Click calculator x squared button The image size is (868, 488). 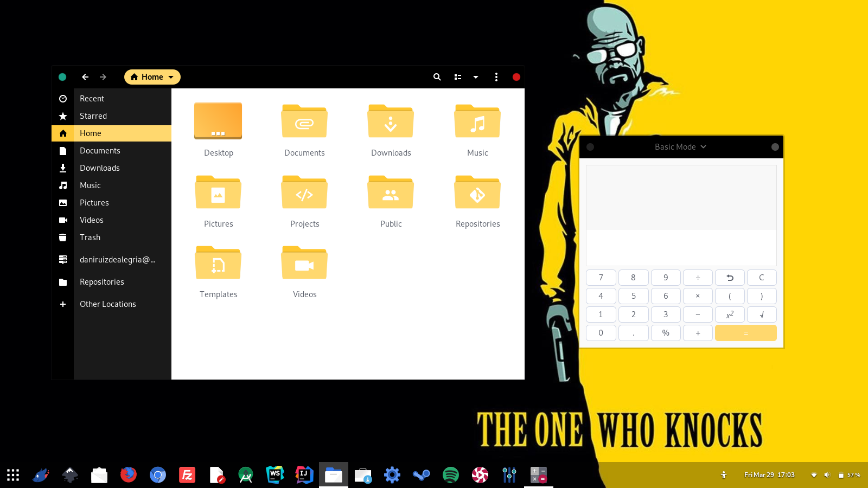click(x=730, y=314)
